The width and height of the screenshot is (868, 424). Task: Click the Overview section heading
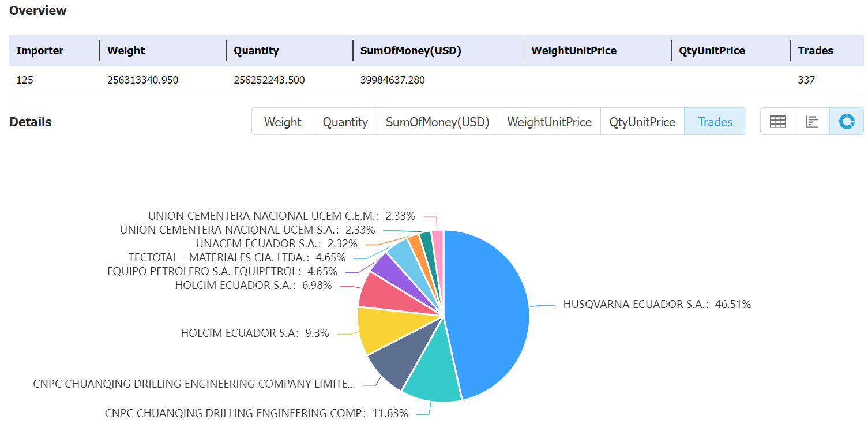pos(38,11)
